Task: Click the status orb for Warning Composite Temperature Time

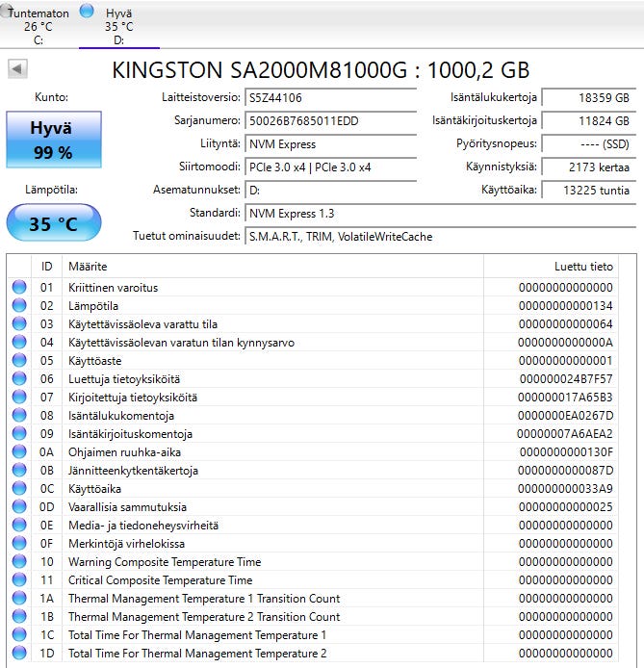Action: click(x=19, y=561)
